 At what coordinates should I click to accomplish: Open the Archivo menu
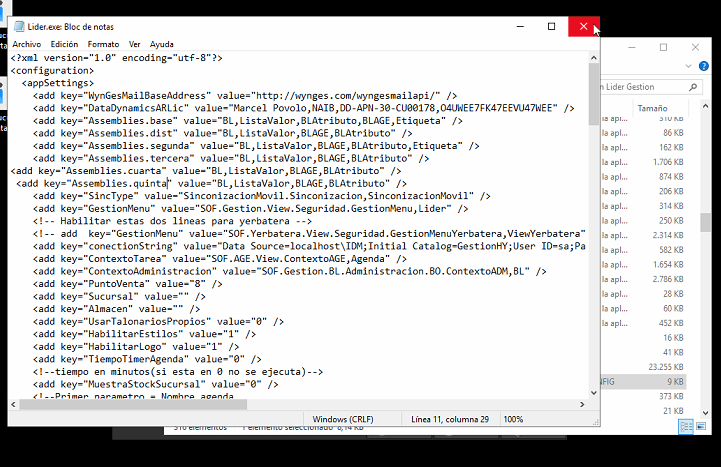[x=27, y=44]
